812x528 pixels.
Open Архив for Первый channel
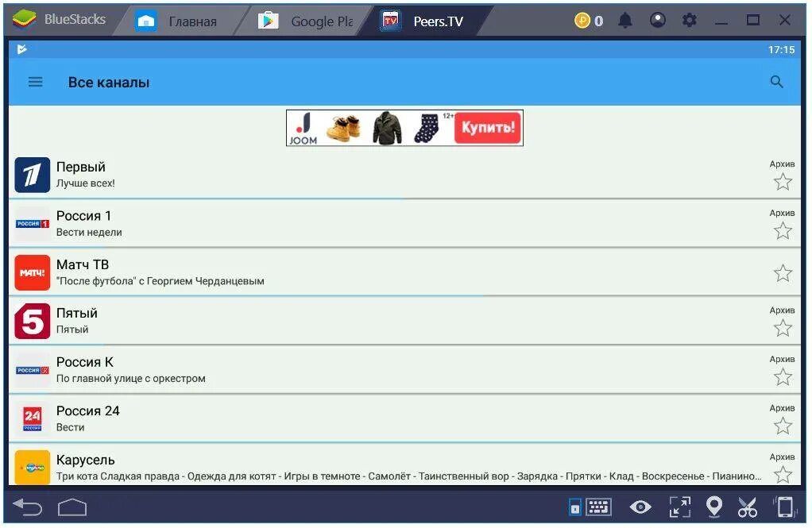[782, 164]
